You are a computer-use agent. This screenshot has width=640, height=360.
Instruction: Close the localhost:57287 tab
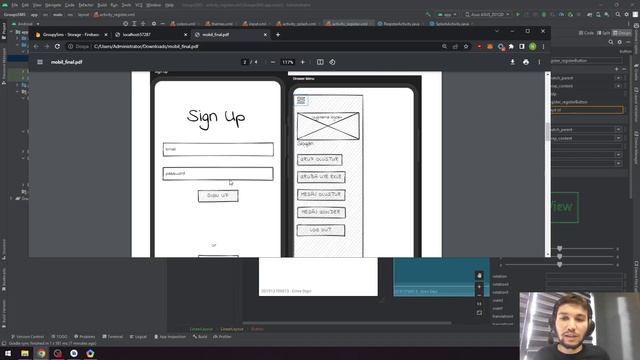(185, 35)
